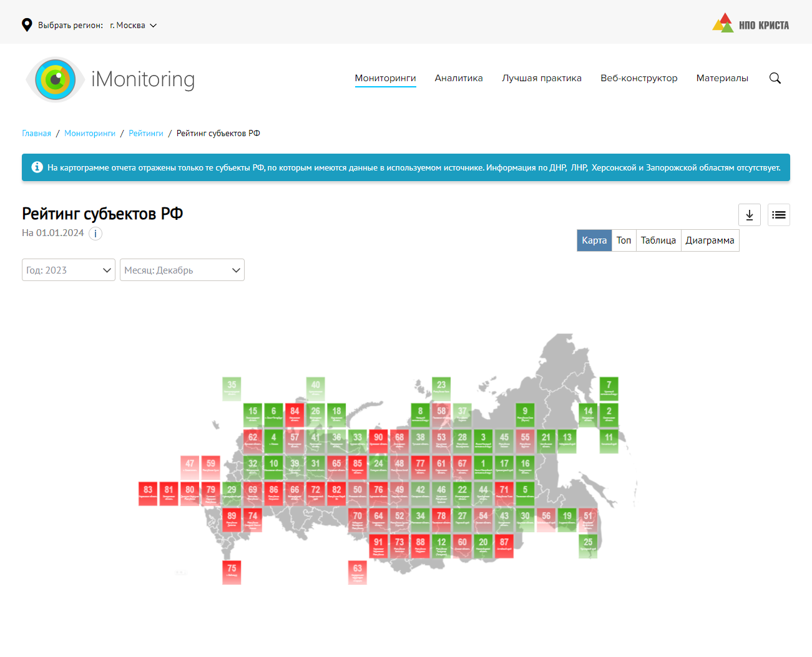Viewport: 812px width, 657px height.
Task: Switch to Диаграмма view
Action: point(710,240)
